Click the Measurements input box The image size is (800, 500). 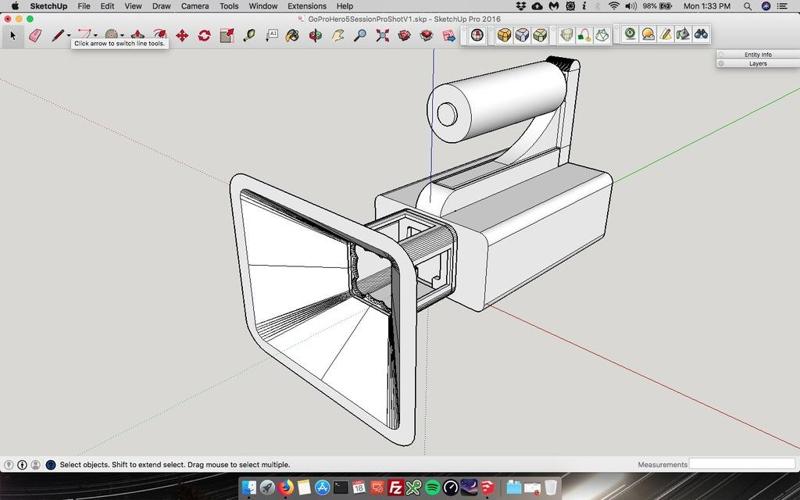(742, 465)
